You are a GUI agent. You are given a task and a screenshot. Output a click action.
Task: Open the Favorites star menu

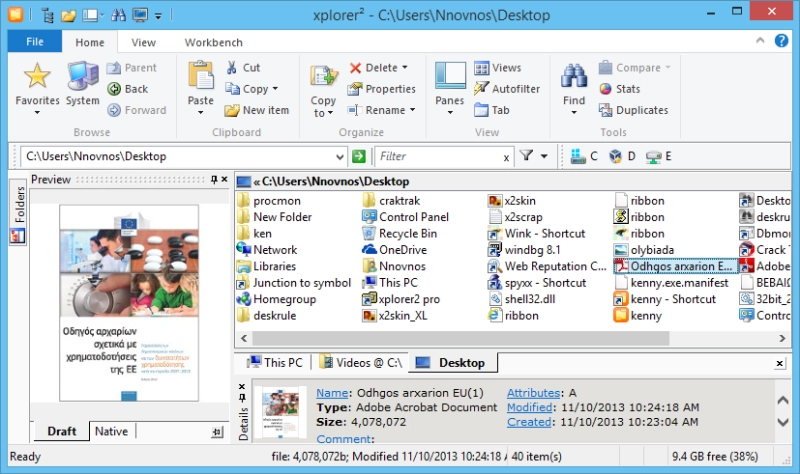click(x=37, y=88)
